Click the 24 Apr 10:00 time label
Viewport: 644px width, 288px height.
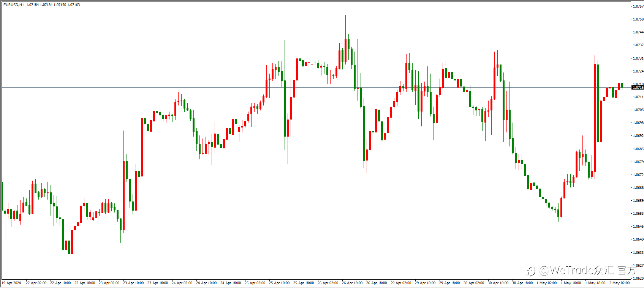coord(206,283)
